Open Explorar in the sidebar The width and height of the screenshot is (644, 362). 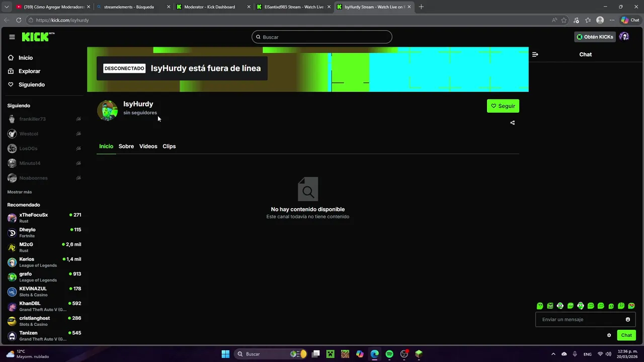coord(29,71)
